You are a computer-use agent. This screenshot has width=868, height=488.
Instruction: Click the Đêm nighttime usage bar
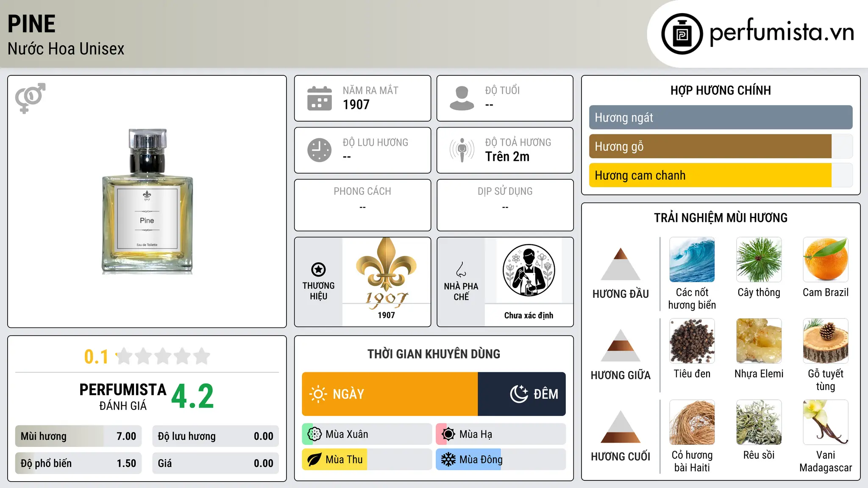[x=522, y=394]
